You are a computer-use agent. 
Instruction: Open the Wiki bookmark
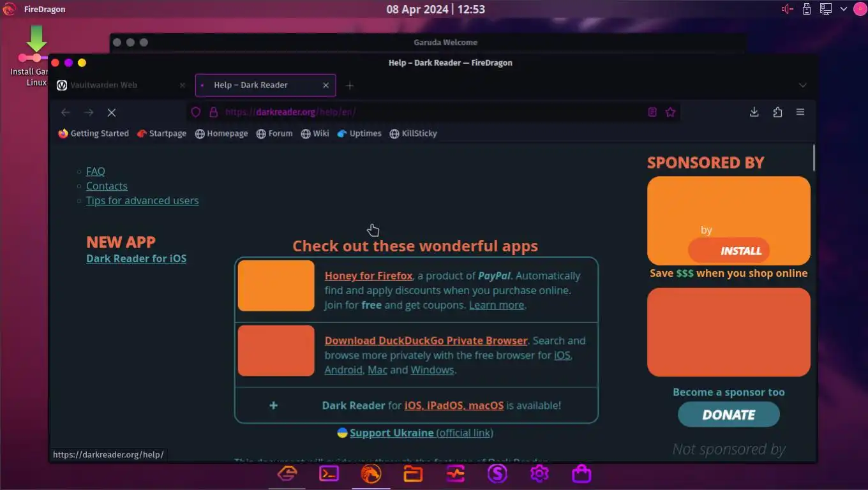click(315, 133)
